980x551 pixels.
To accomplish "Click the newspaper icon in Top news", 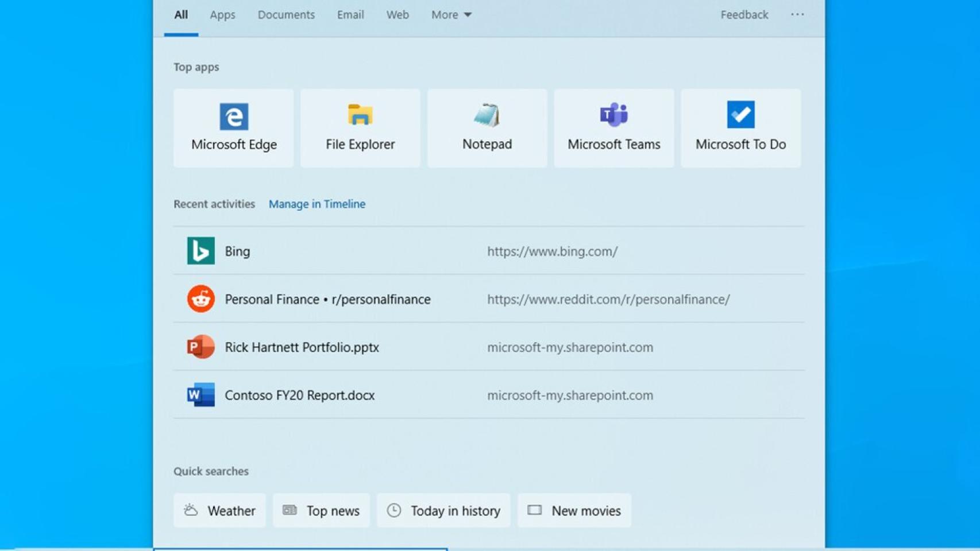I will (290, 510).
